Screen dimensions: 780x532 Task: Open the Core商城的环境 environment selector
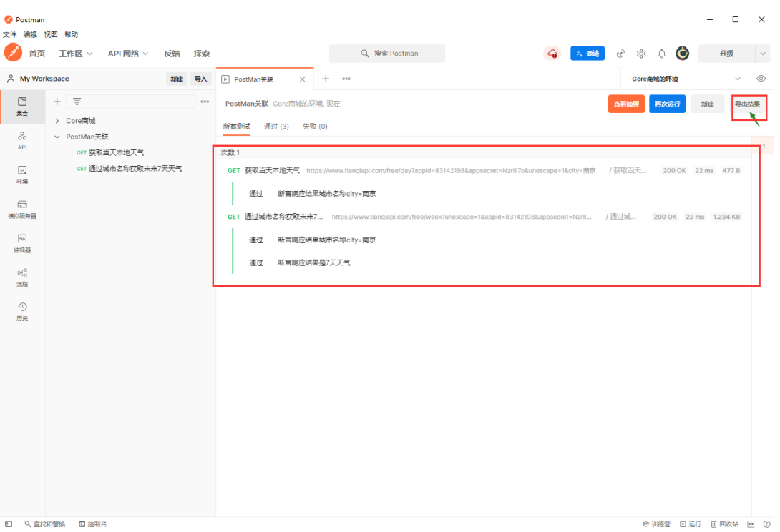click(x=686, y=79)
